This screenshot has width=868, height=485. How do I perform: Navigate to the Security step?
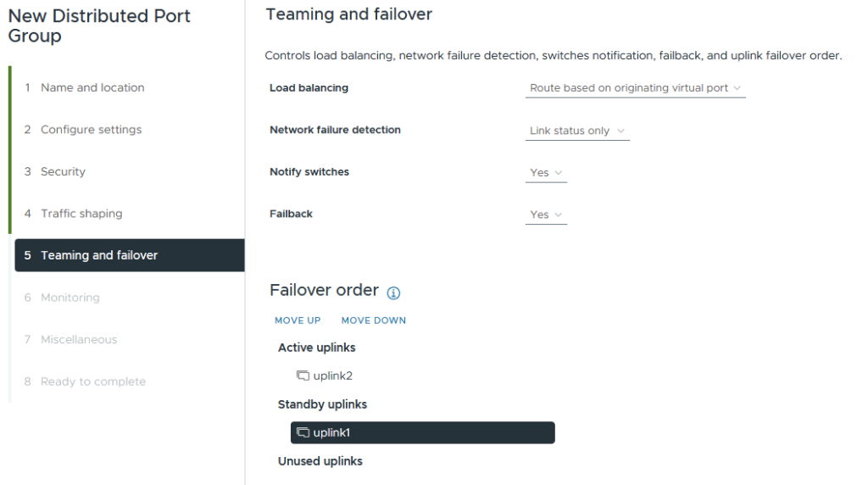click(63, 171)
